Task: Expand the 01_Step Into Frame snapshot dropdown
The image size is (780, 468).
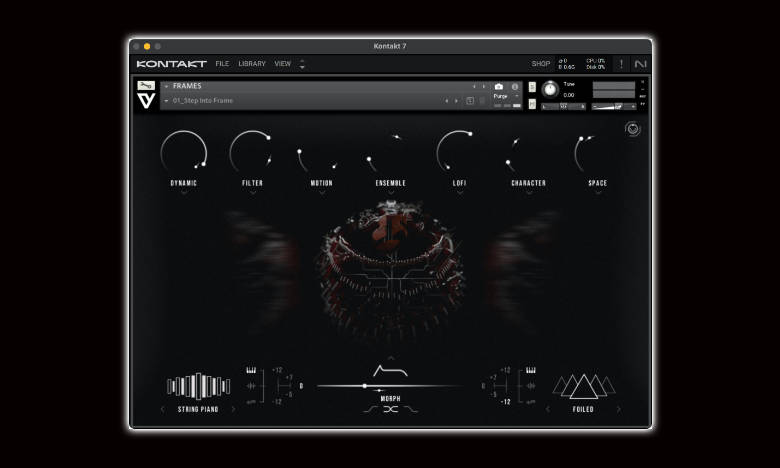Action: [x=167, y=101]
